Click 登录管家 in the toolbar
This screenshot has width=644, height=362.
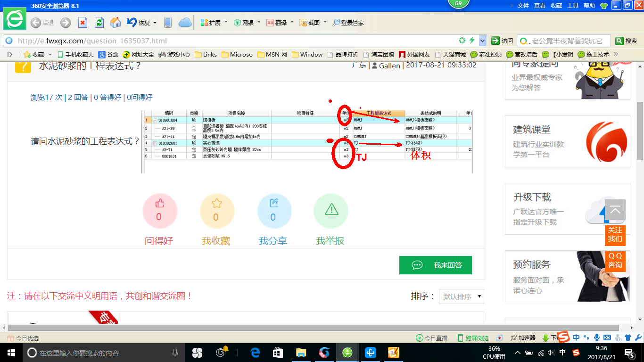pos(348,23)
